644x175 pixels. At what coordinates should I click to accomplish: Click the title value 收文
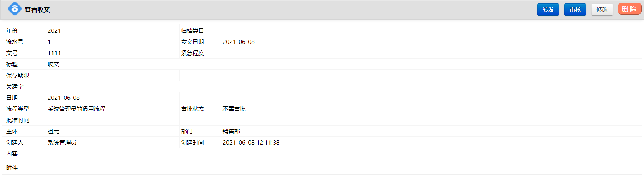click(54, 64)
